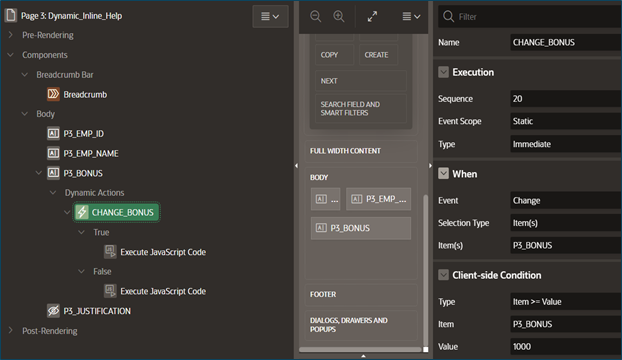Viewport: 622px width, 360px height.
Task: Edit the condition Value field 1000
Action: pos(566,347)
